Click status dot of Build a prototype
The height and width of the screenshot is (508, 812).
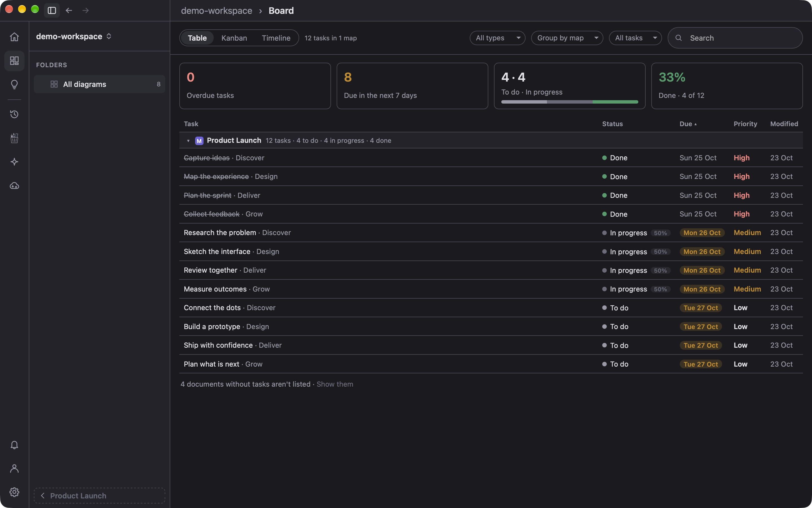(x=604, y=327)
